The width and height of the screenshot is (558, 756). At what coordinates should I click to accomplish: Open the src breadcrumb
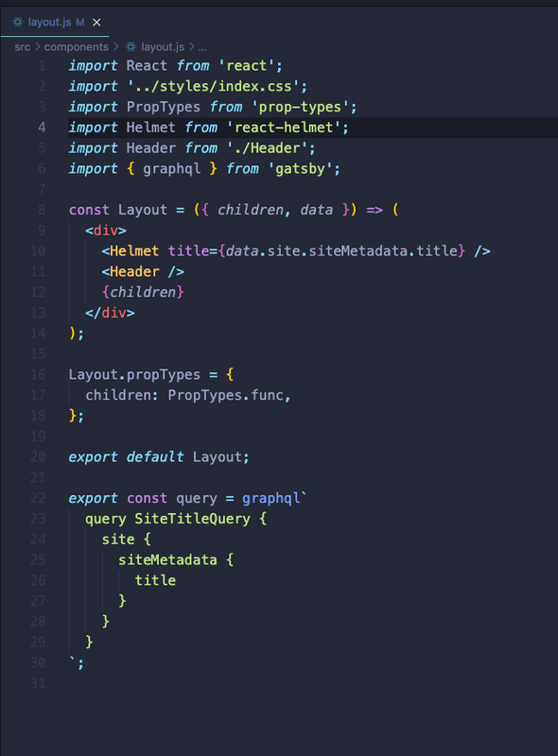pos(22,46)
